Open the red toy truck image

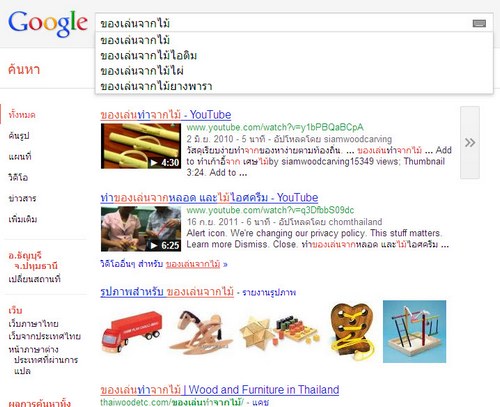(x=132, y=332)
